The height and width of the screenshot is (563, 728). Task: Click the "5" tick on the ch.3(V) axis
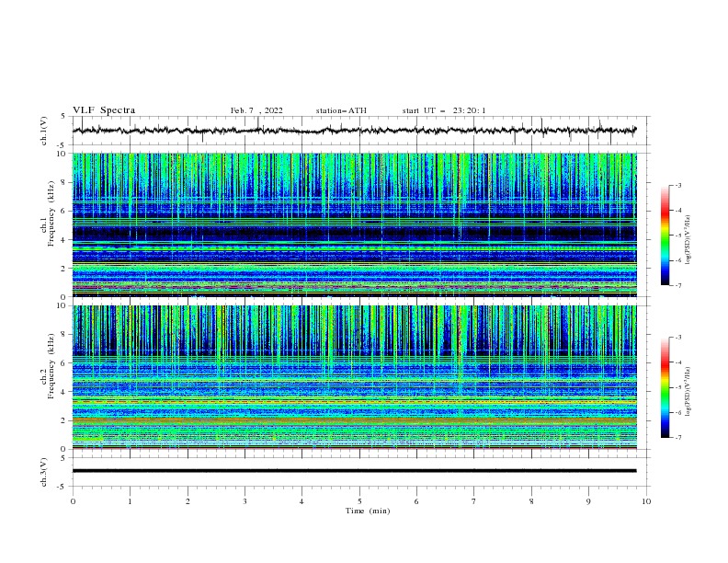tap(64, 458)
